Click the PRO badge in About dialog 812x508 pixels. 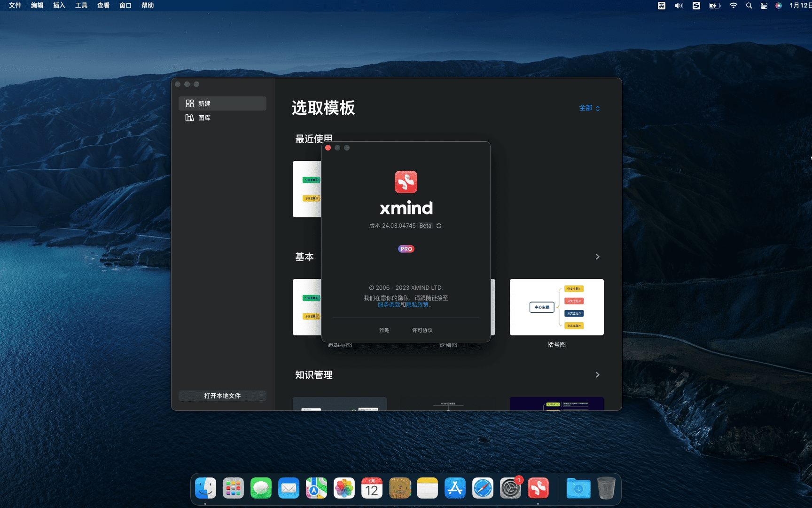point(406,249)
